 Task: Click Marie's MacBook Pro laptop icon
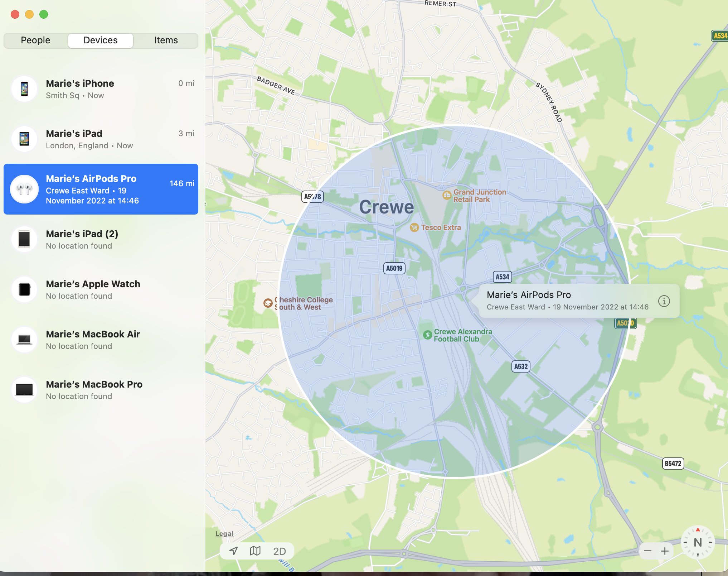point(24,390)
